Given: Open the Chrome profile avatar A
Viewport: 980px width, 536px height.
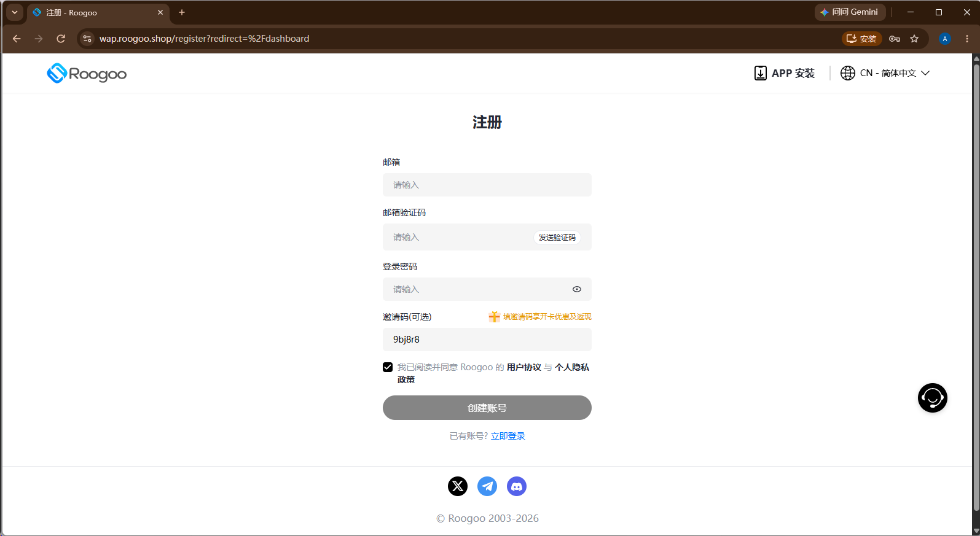Looking at the screenshot, I should (945, 39).
